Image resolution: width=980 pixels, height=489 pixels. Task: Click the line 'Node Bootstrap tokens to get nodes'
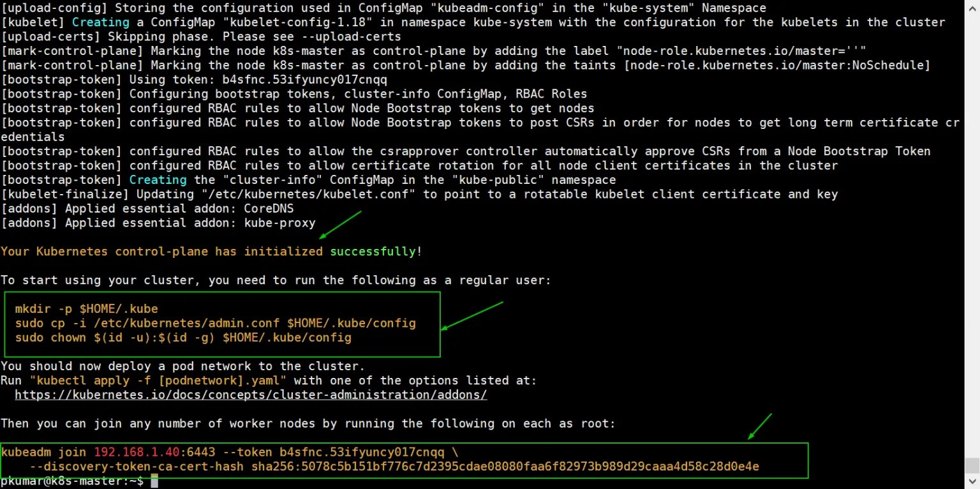pos(297,108)
